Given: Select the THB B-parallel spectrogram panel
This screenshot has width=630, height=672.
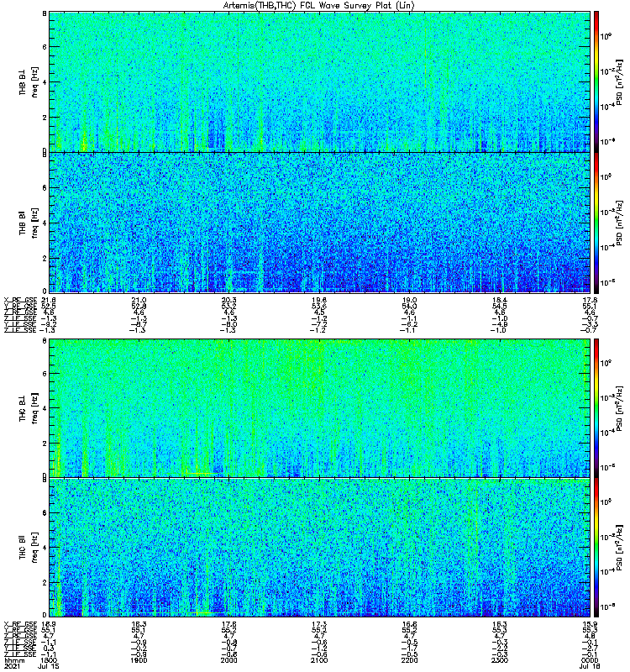Looking at the screenshot, I should (320, 223).
